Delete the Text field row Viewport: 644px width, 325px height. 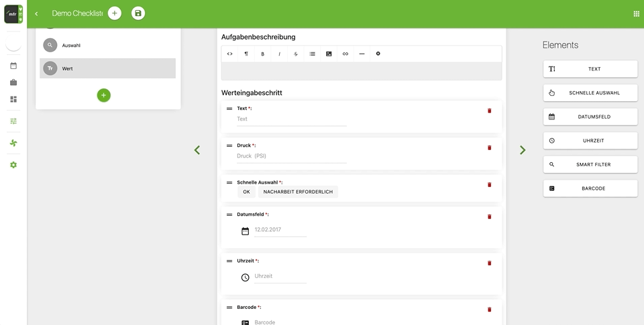489,111
